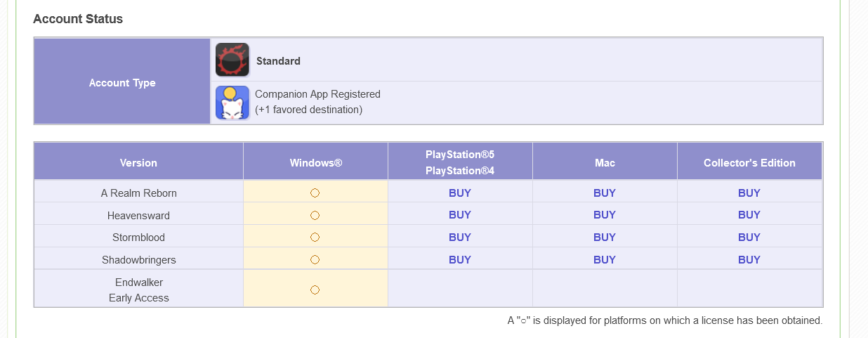Screen dimensions: 868x338
Task: Click Endwalker Early Access license circle
Action: 315,290
